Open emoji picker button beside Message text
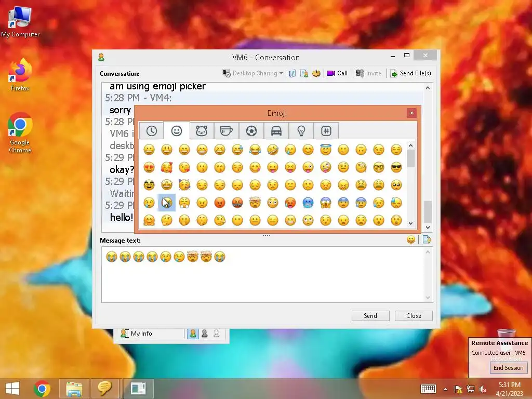 pos(411,240)
